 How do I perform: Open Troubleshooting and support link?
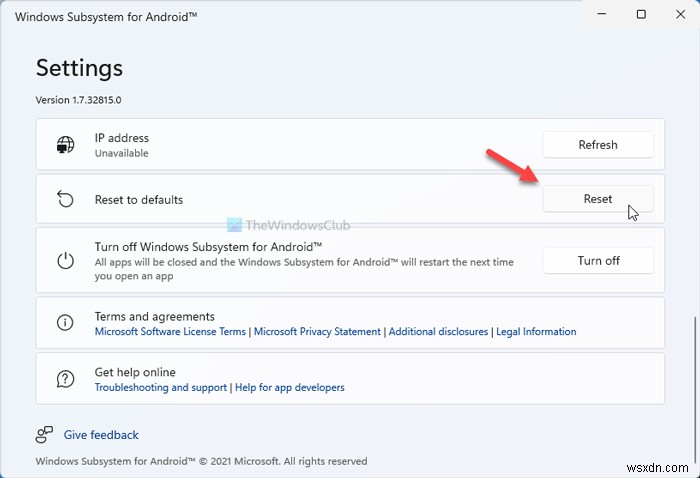pos(161,388)
